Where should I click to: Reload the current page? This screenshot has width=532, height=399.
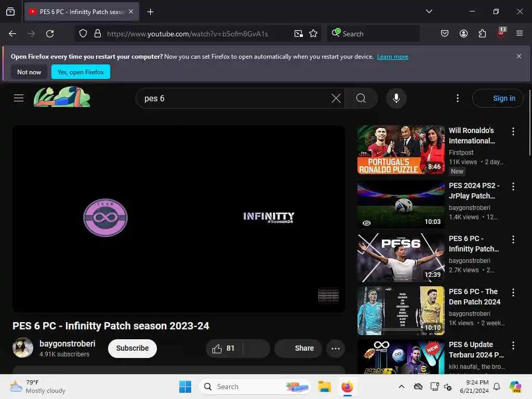click(50, 34)
